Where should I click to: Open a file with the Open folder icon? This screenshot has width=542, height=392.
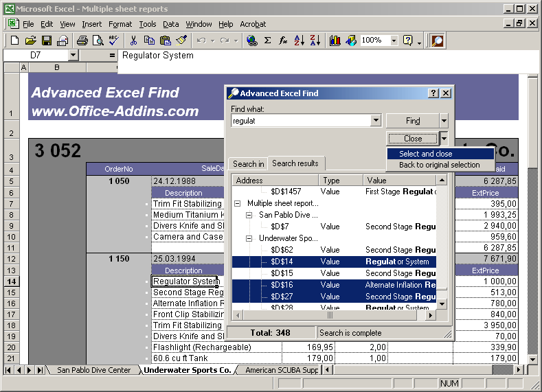30,41
